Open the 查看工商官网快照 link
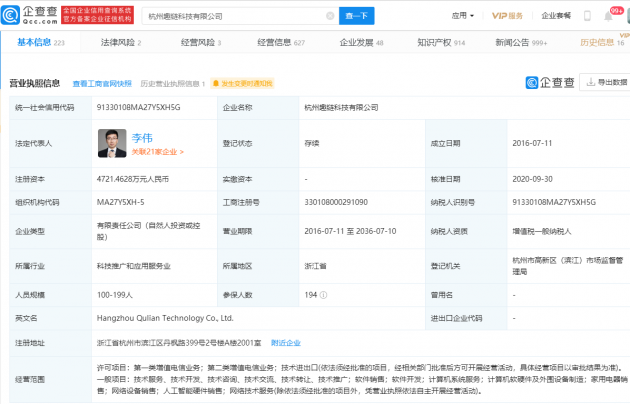Image resolution: width=630 pixels, height=404 pixels. (101, 83)
